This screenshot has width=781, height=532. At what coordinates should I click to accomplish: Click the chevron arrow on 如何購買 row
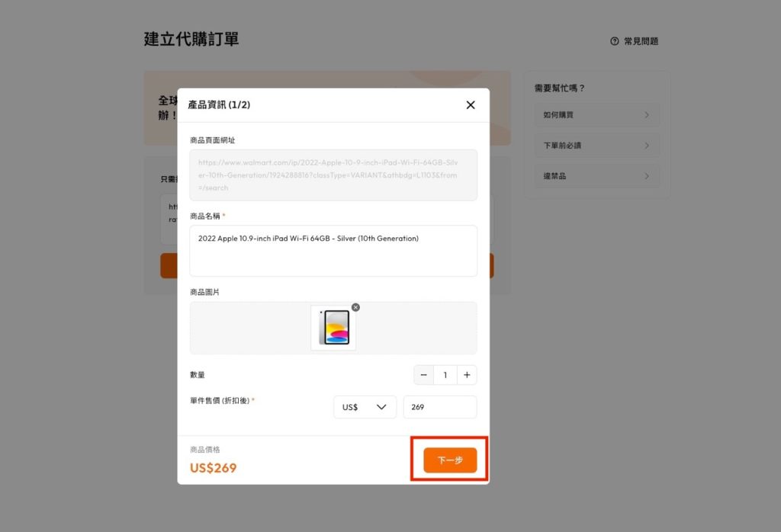pos(647,115)
